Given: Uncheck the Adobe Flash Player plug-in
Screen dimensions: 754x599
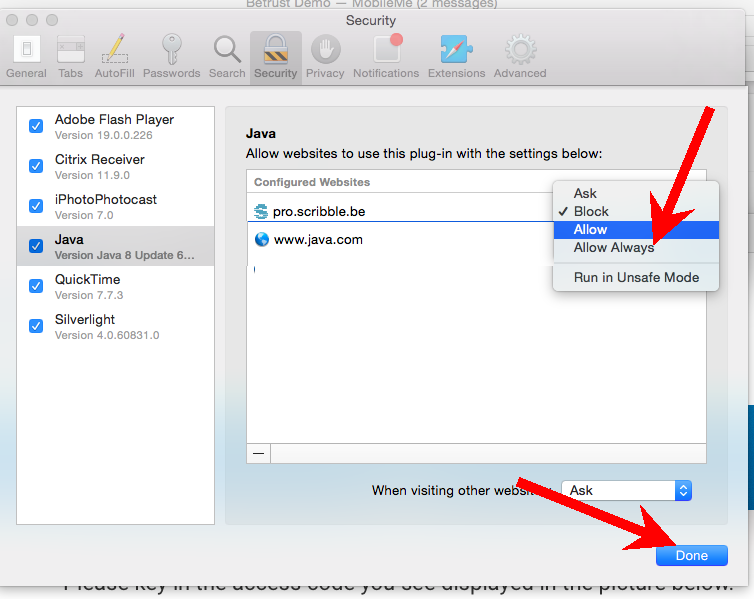Looking at the screenshot, I should pos(36,126).
